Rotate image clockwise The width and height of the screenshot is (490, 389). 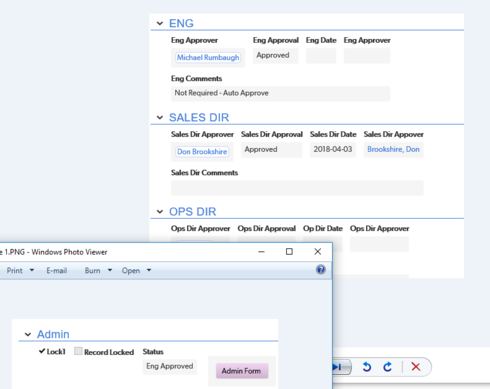tap(387, 367)
